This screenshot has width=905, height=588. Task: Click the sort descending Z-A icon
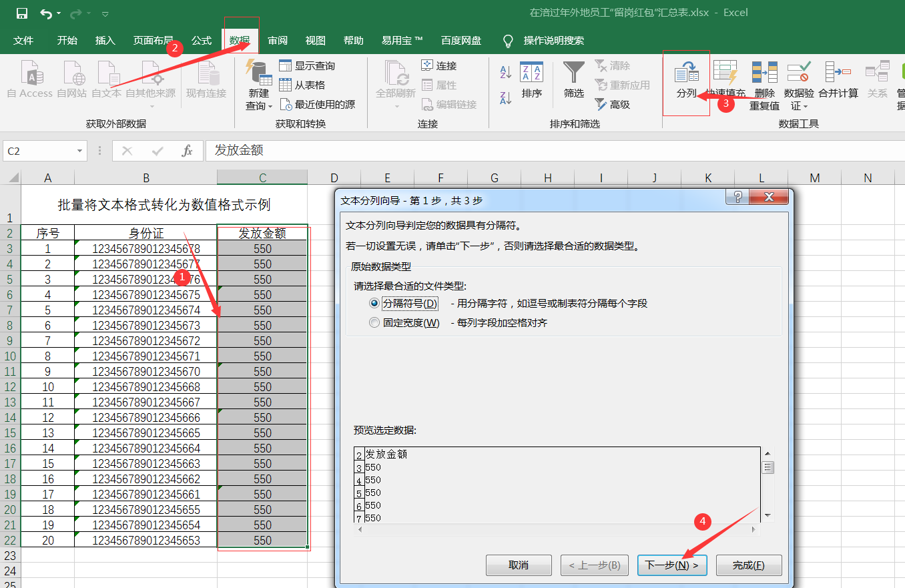[x=506, y=97]
